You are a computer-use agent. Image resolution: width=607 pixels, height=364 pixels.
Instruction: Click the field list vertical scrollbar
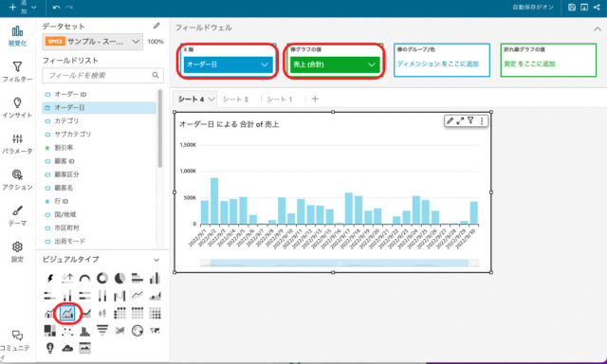(x=159, y=128)
